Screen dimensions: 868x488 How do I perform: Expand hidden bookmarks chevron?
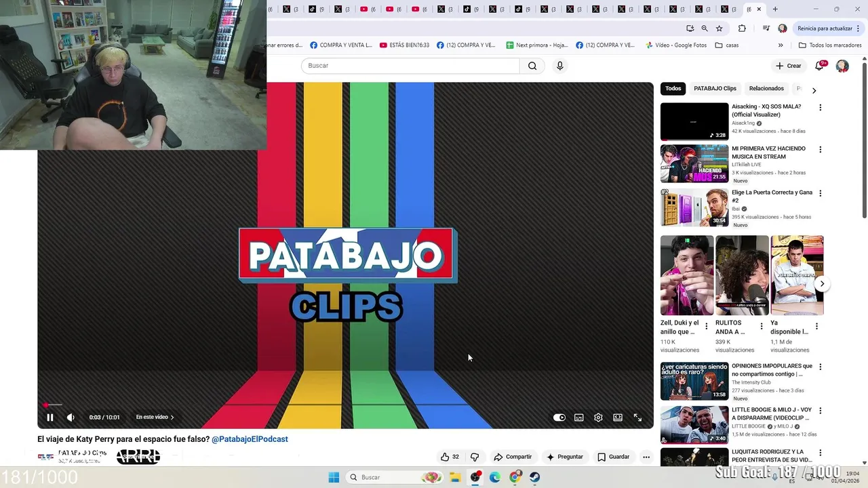pyautogui.click(x=780, y=45)
